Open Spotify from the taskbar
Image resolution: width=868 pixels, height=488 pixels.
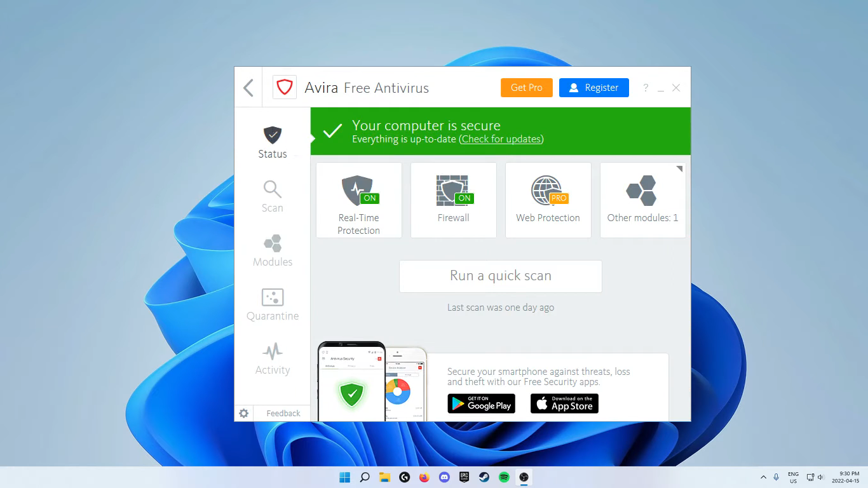tap(504, 477)
